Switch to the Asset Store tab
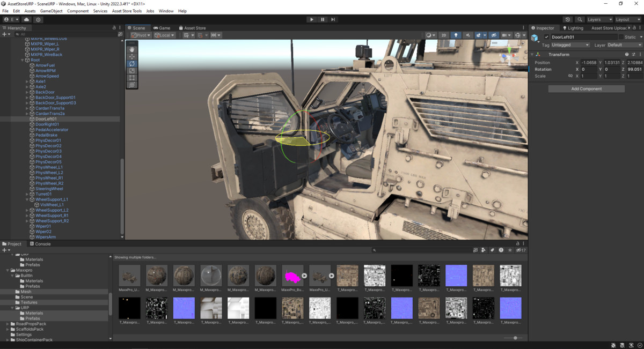This screenshot has width=644, height=349. pos(192,28)
